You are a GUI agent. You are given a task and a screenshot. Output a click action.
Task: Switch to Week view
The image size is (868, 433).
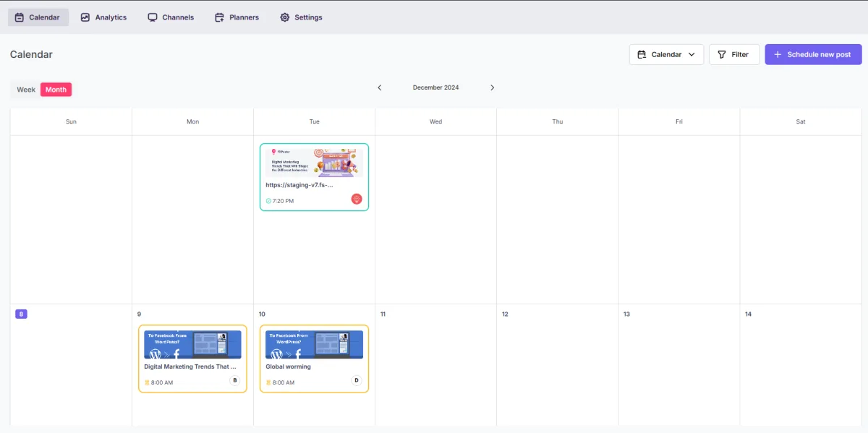point(26,90)
